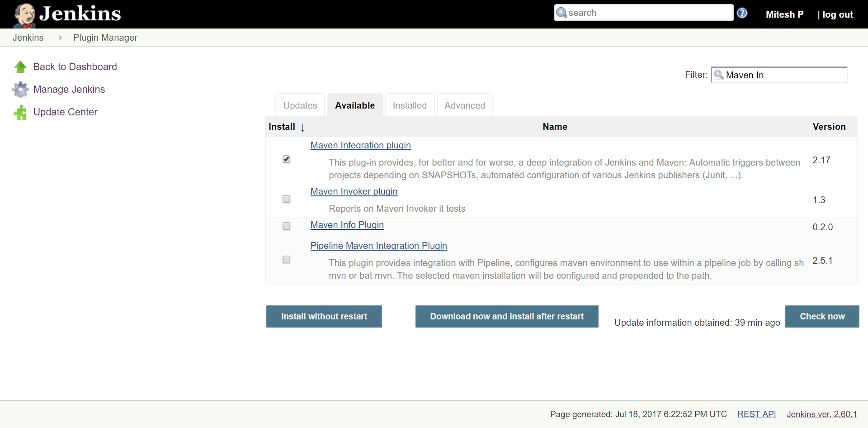This screenshot has width=868, height=428.
Task: Click the Update Center link
Action: (x=66, y=112)
